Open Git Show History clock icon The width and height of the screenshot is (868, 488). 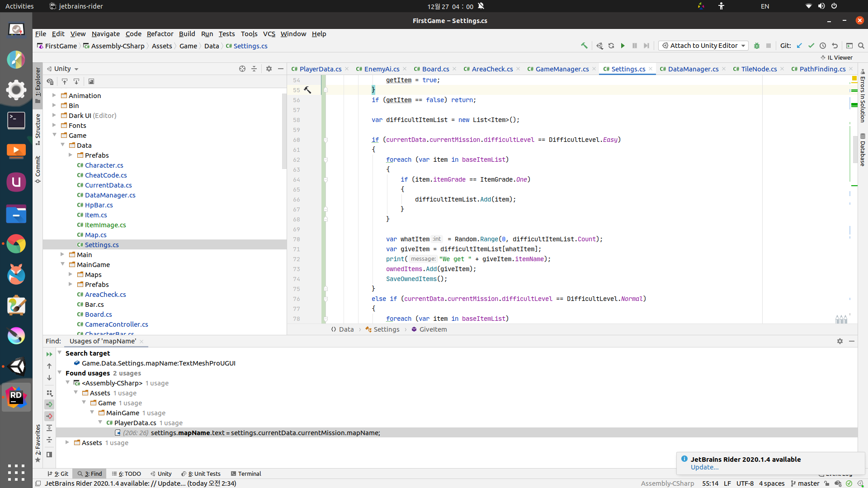[x=823, y=46]
